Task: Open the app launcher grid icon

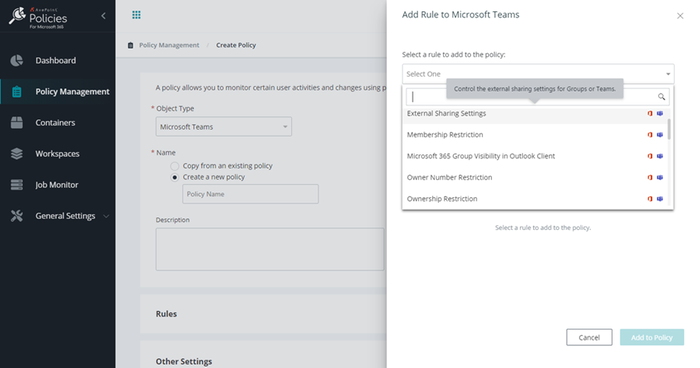Action: pos(136,15)
